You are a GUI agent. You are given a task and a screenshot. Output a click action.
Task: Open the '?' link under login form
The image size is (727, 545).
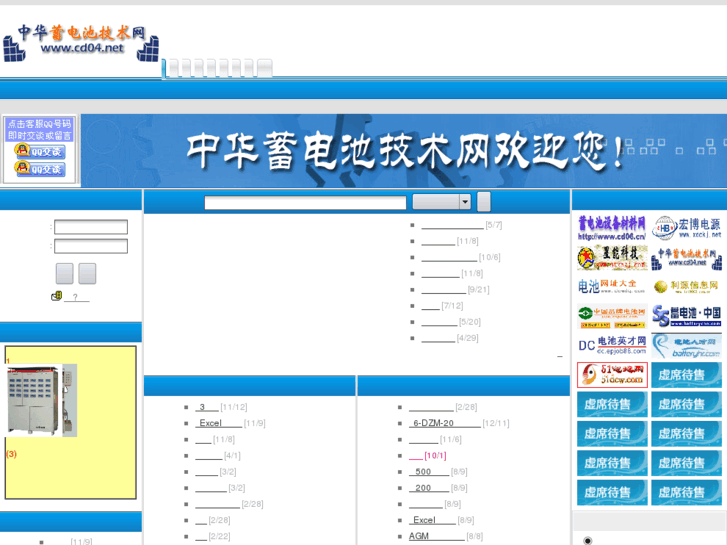pos(77,297)
